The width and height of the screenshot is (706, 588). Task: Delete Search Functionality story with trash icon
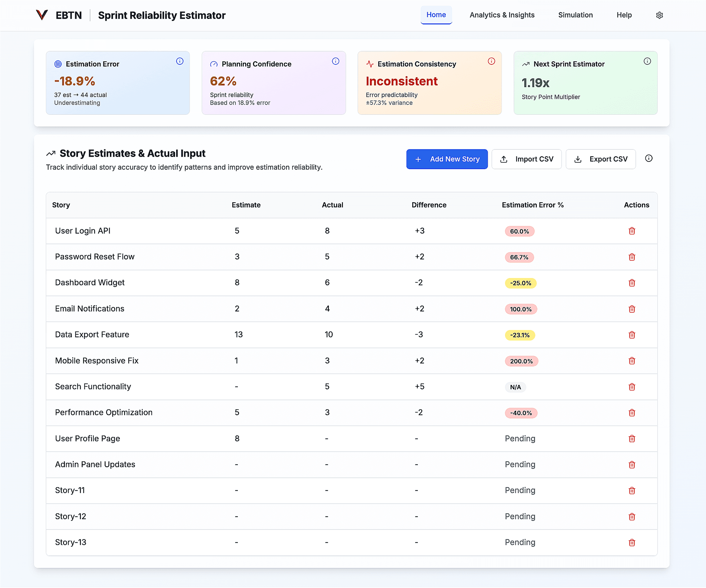click(632, 387)
